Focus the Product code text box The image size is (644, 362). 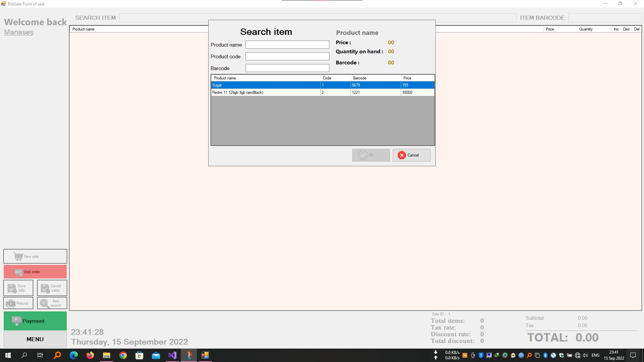coord(287,56)
